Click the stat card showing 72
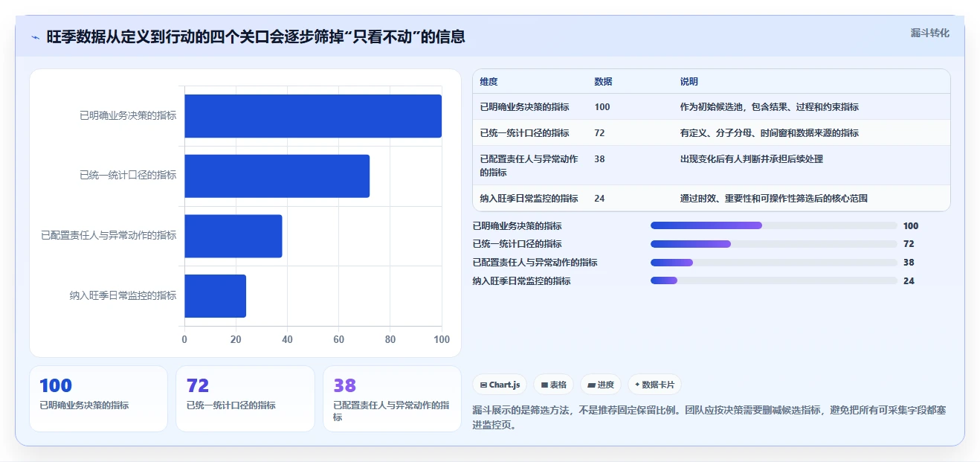This screenshot has width=980, height=462. pos(245,399)
